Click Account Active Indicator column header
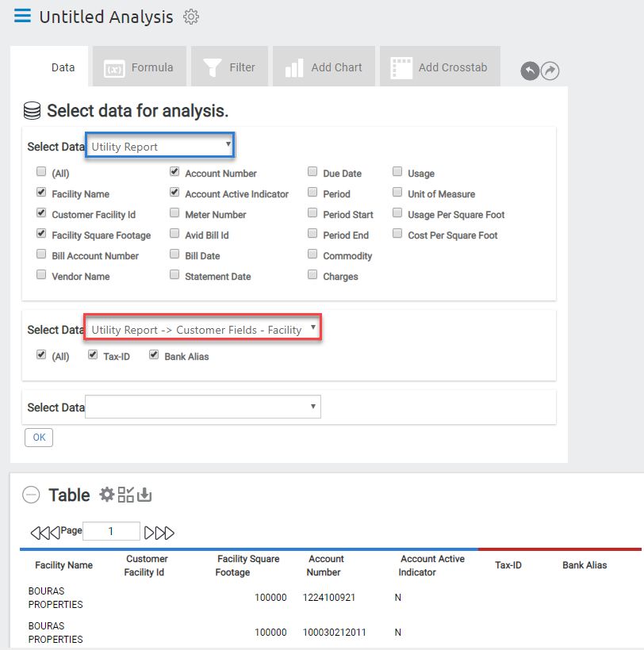644x650 pixels. (x=431, y=565)
